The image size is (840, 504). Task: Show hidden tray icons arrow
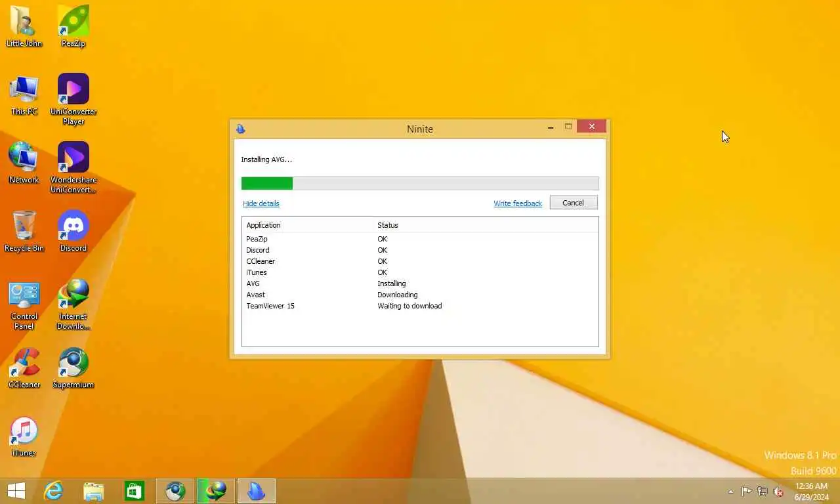pyautogui.click(x=730, y=492)
